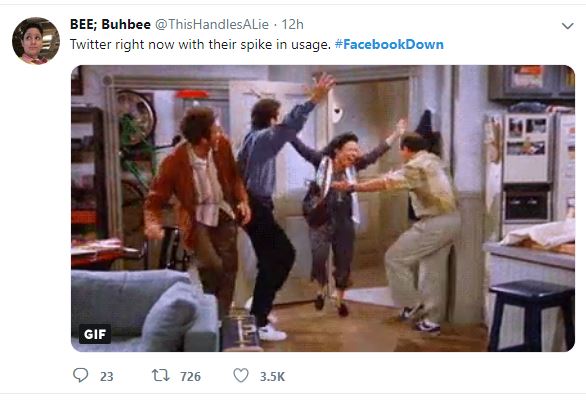Follow the #FacebookDown hashtag
This screenshot has width=586, height=401.
tap(389, 44)
